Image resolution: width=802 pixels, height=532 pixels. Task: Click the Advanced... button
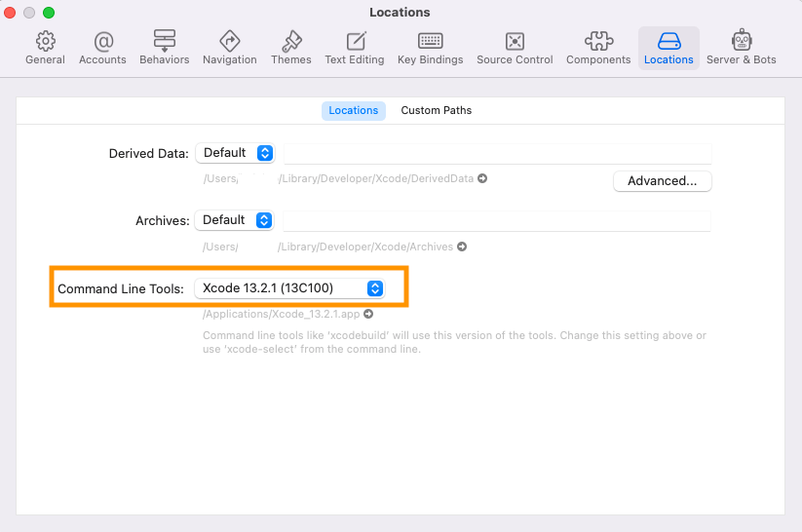coord(663,181)
